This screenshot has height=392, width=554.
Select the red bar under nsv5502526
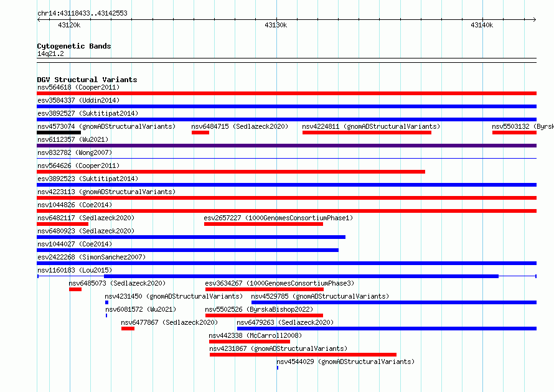pyautogui.click(x=265, y=315)
